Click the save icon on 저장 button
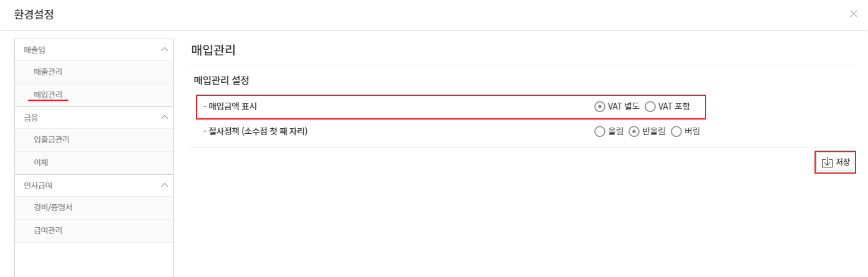This screenshot has width=868, height=277. [x=827, y=162]
